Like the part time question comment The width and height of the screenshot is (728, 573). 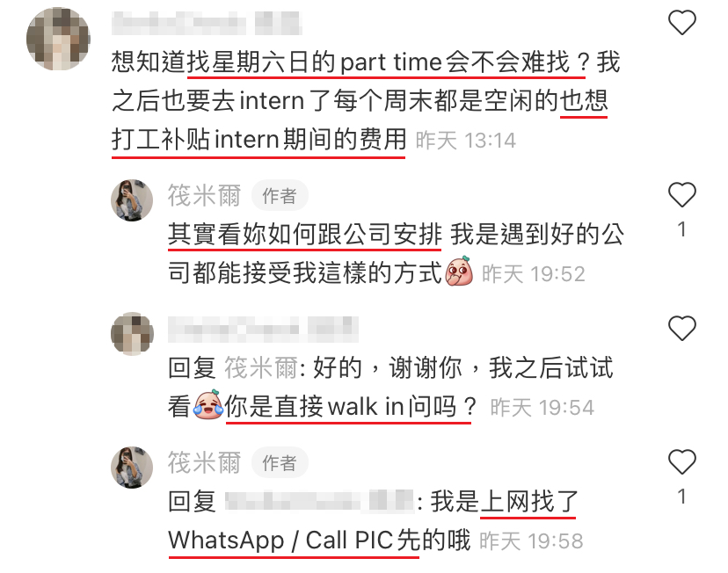pos(681,22)
